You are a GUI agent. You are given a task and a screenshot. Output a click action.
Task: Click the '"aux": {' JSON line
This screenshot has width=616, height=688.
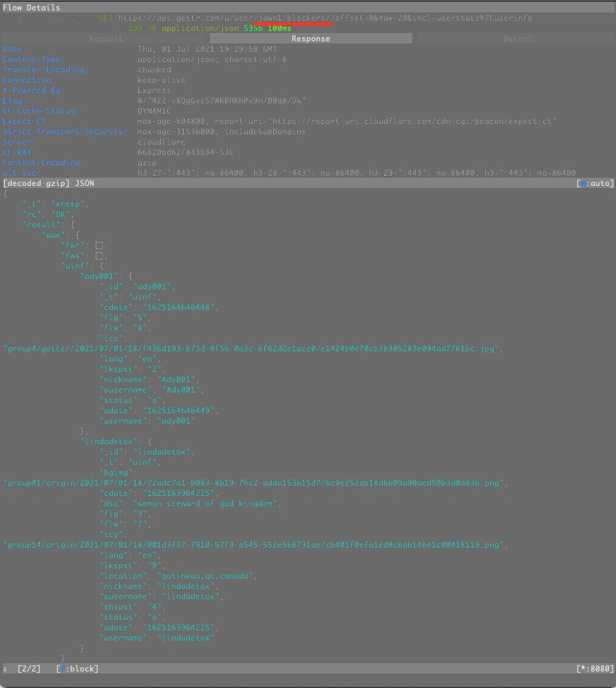(61, 235)
